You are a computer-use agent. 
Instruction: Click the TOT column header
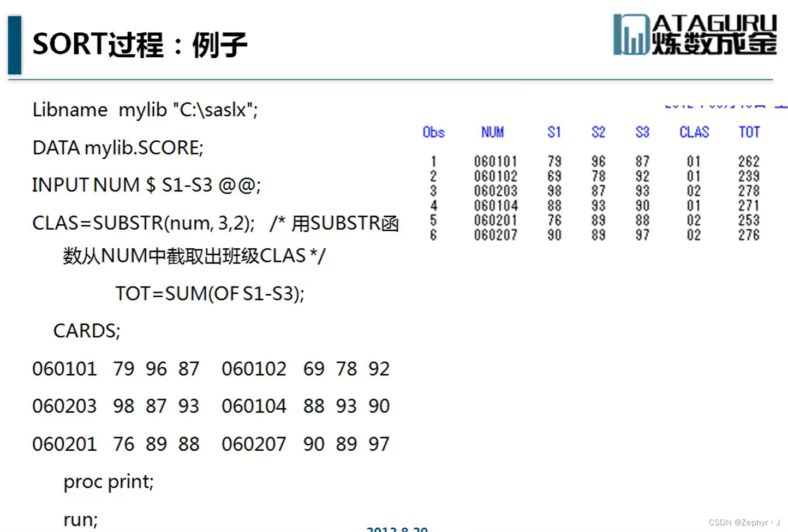coord(748,132)
